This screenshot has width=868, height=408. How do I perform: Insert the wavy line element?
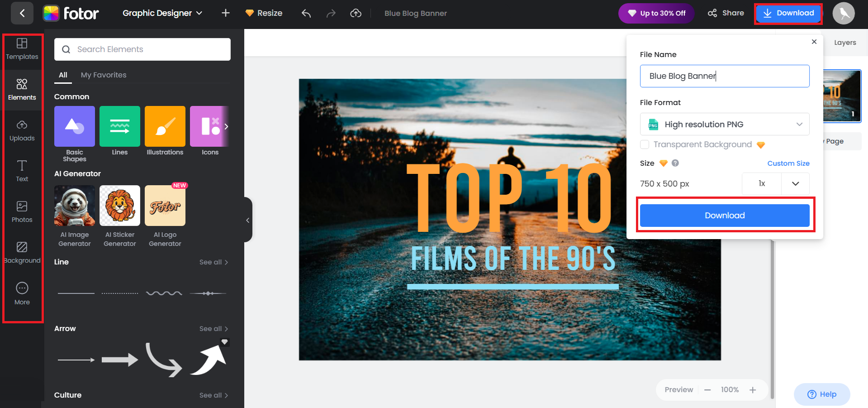click(164, 293)
